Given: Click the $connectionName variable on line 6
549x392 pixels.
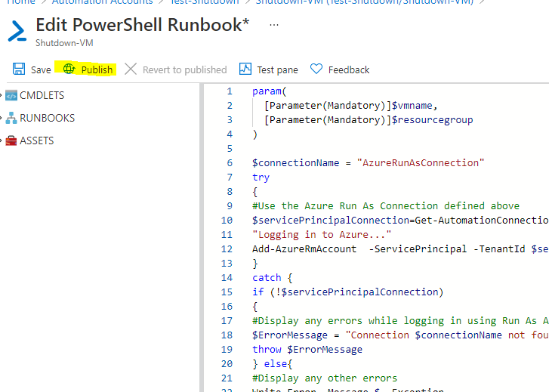Looking at the screenshot, I should point(295,163).
